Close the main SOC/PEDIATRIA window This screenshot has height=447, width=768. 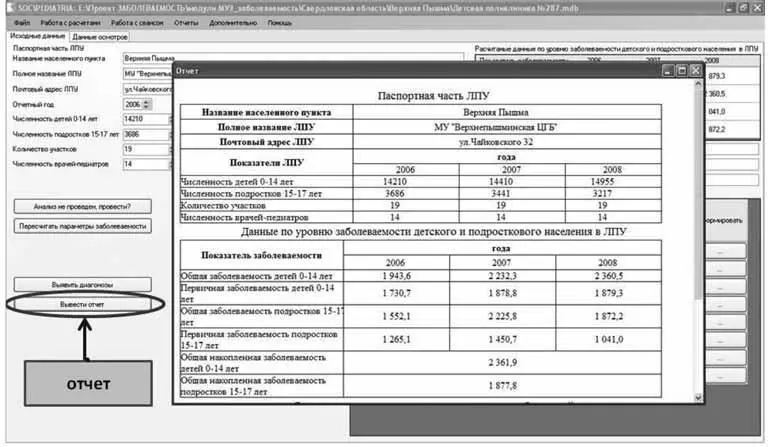(757, 8)
